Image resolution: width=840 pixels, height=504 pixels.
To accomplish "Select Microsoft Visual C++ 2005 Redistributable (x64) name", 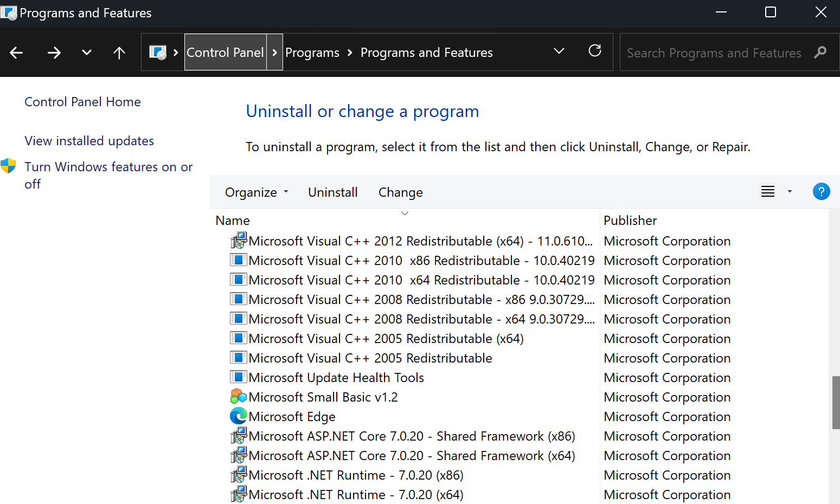I will [x=386, y=339].
